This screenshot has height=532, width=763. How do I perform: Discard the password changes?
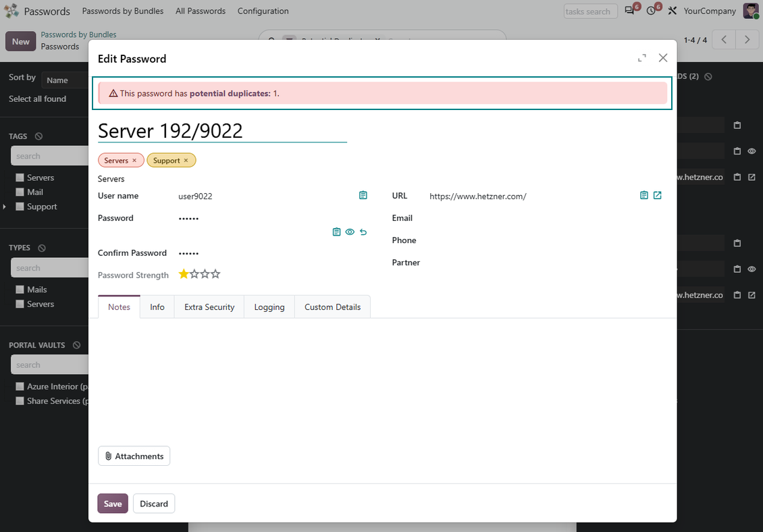pyautogui.click(x=154, y=504)
